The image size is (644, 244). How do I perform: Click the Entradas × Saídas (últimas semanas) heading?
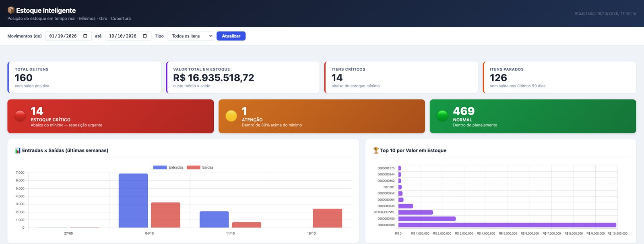pos(65,150)
